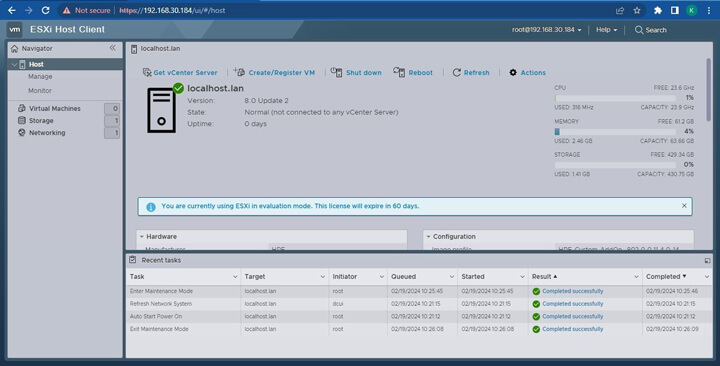The image size is (720, 366).
Task: Collapse the Host tree node
Action: [x=14, y=64]
